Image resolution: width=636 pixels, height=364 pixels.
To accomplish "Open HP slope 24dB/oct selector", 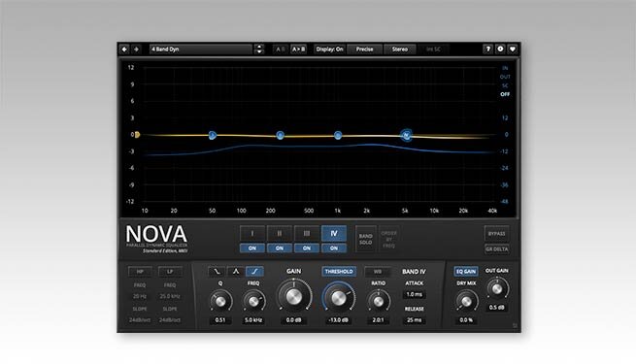I will [140, 319].
